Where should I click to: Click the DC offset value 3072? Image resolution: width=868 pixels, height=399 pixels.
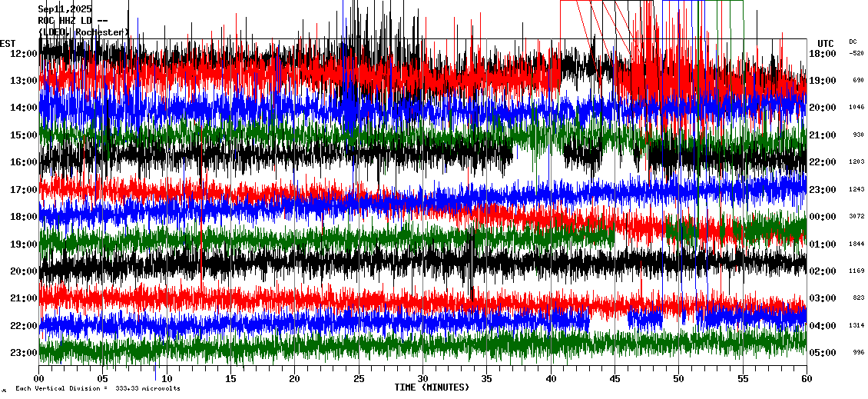[x=856, y=217]
